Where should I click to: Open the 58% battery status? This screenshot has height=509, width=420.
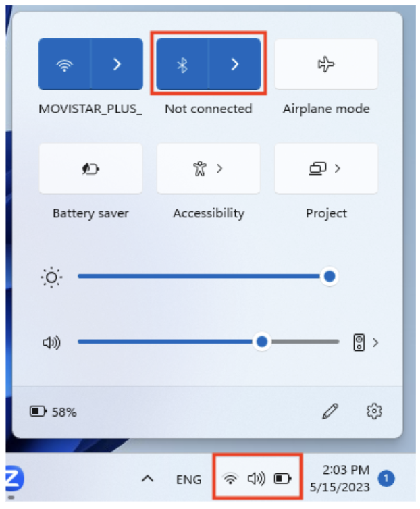click(x=53, y=412)
